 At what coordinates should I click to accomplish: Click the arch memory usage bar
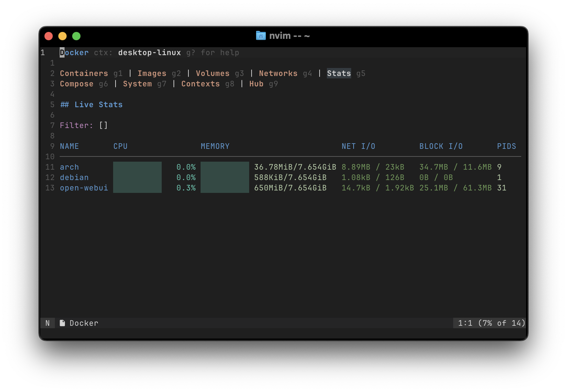coord(225,167)
